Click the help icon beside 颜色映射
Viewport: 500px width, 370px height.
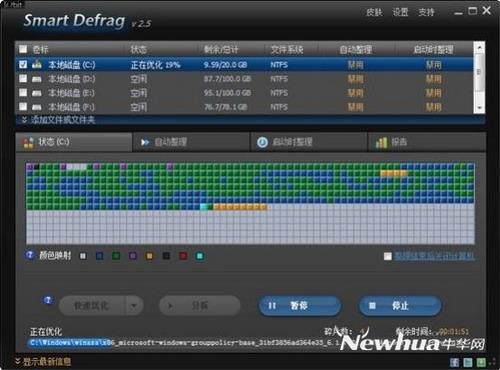pos(30,255)
